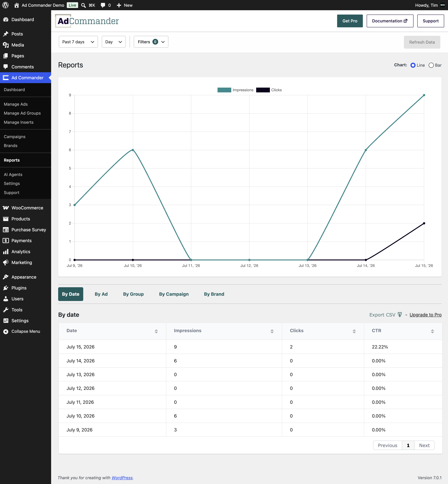Switch to the By Group tab

click(x=133, y=294)
